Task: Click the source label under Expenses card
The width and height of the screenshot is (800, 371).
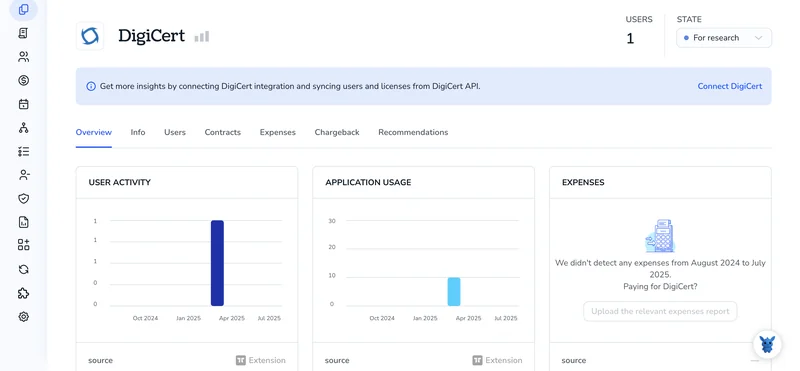Action: click(x=574, y=360)
